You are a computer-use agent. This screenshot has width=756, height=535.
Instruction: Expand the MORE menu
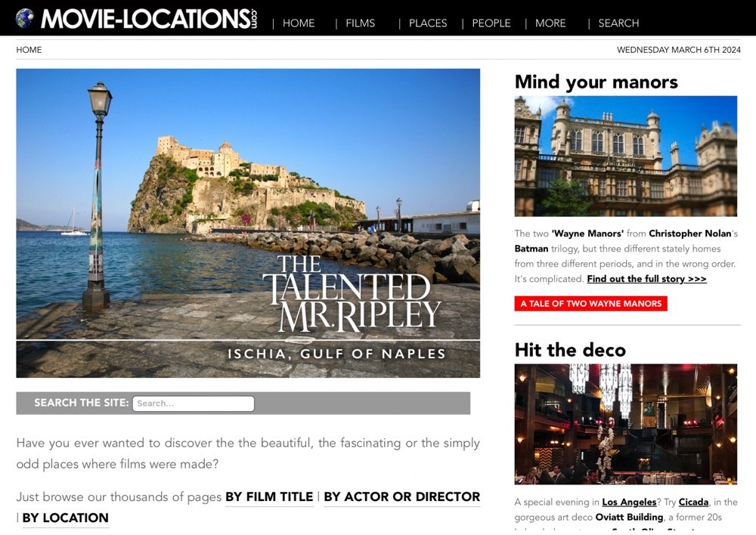(x=550, y=23)
